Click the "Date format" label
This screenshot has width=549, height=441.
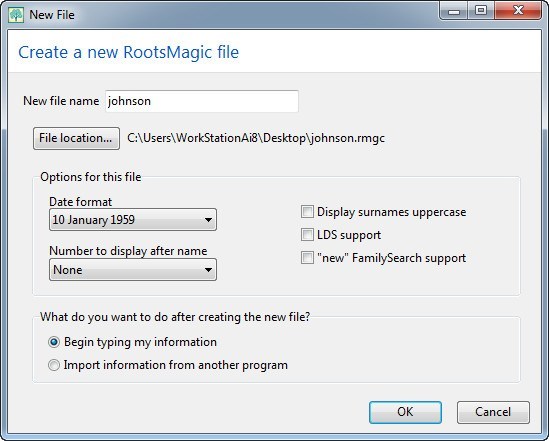(81, 202)
